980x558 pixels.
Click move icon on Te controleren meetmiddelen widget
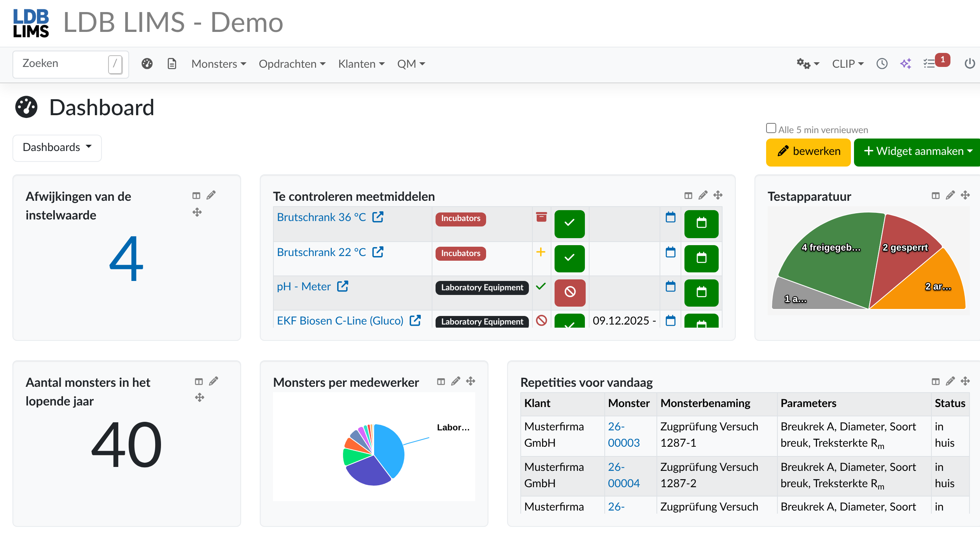[x=718, y=195]
